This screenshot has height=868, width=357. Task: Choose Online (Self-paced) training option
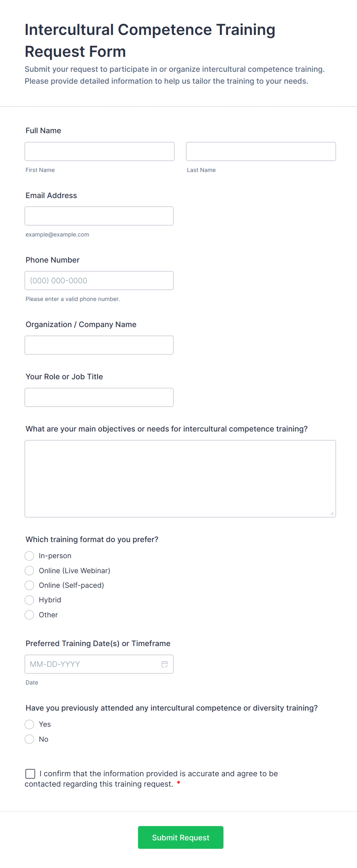pos(29,585)
